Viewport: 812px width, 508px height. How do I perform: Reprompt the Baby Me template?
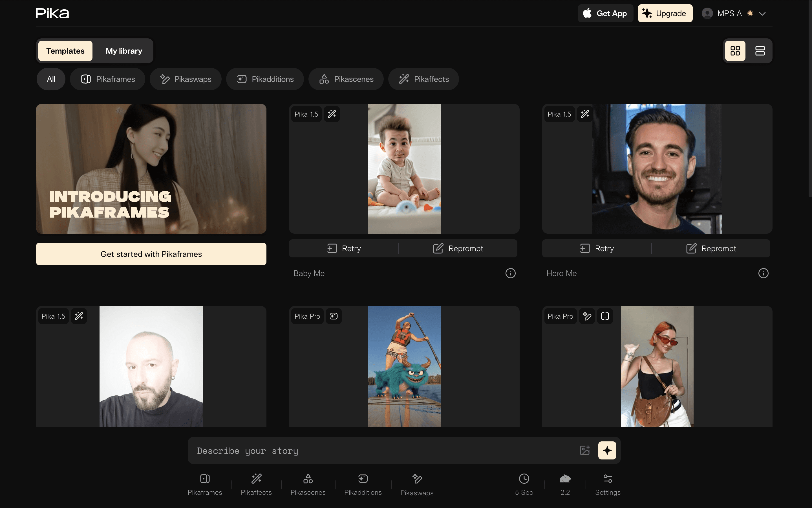(458, 248)
